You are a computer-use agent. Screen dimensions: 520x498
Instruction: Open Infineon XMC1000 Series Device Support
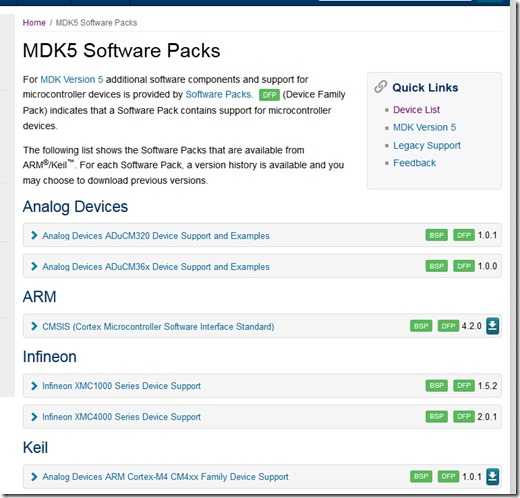coord(121,386)
